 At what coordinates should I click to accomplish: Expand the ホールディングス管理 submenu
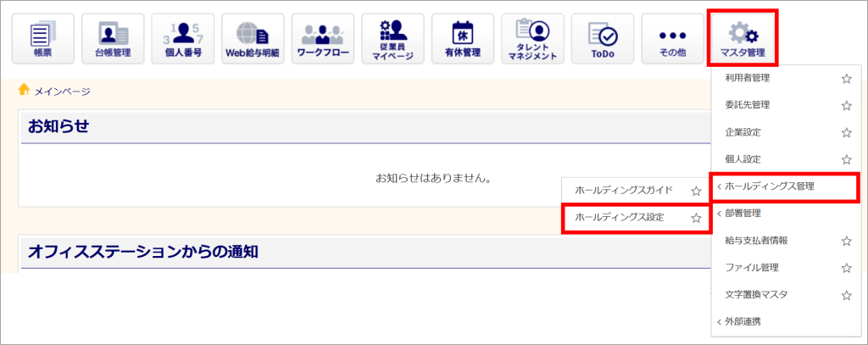786,186
